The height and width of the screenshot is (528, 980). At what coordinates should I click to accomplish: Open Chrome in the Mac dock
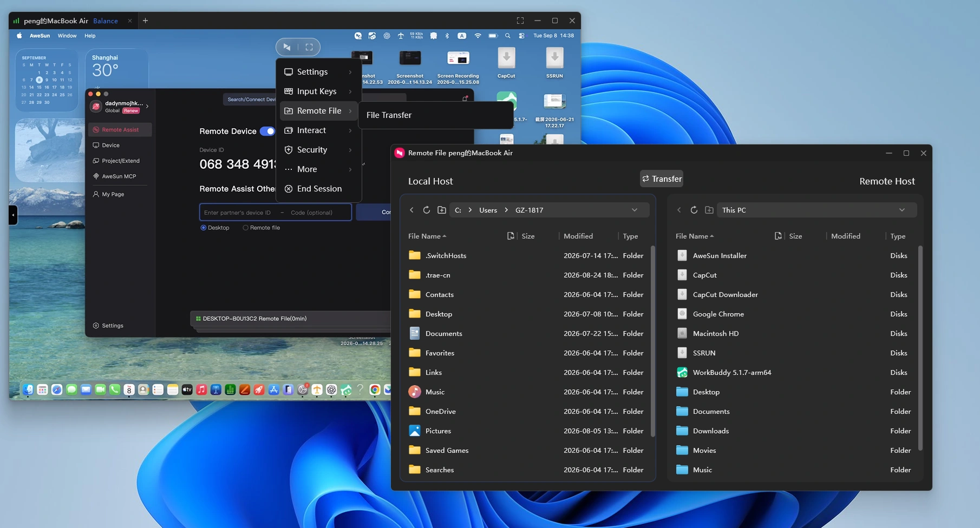coord(375,390)
